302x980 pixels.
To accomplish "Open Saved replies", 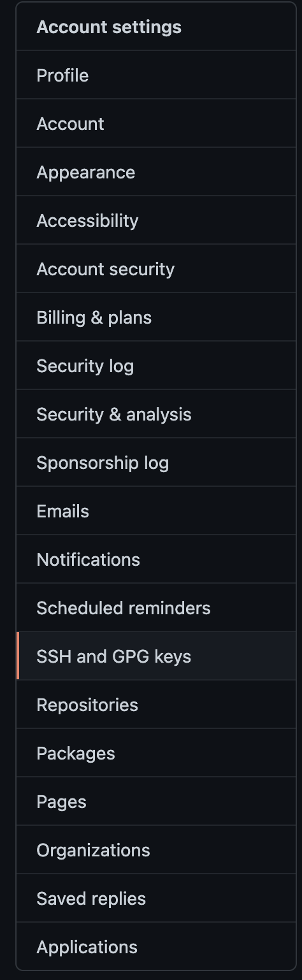I will point(156,898).
